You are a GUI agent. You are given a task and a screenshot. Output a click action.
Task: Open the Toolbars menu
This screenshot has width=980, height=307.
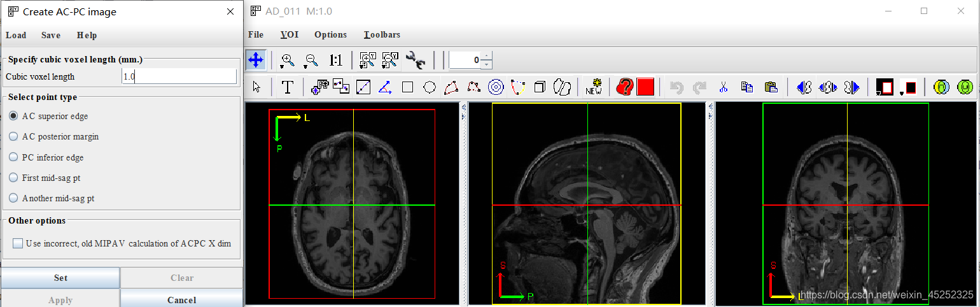(x=382, y=34)
